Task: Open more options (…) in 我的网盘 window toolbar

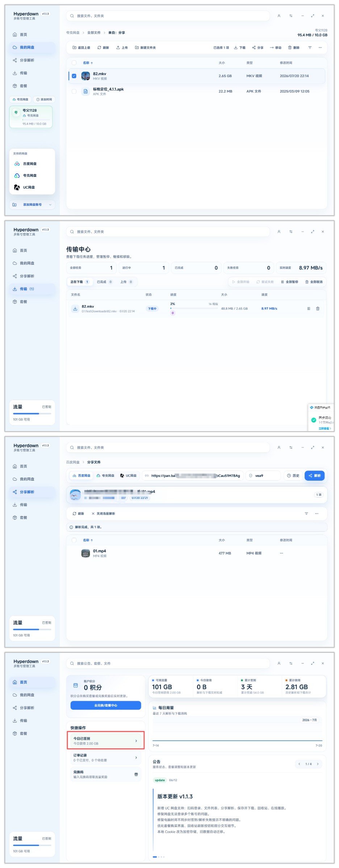Action: (320, 48)
